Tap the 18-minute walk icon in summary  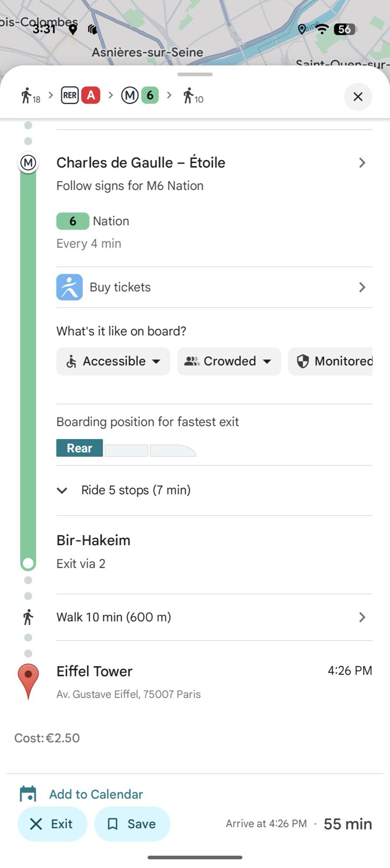click(x=30, y=96)
